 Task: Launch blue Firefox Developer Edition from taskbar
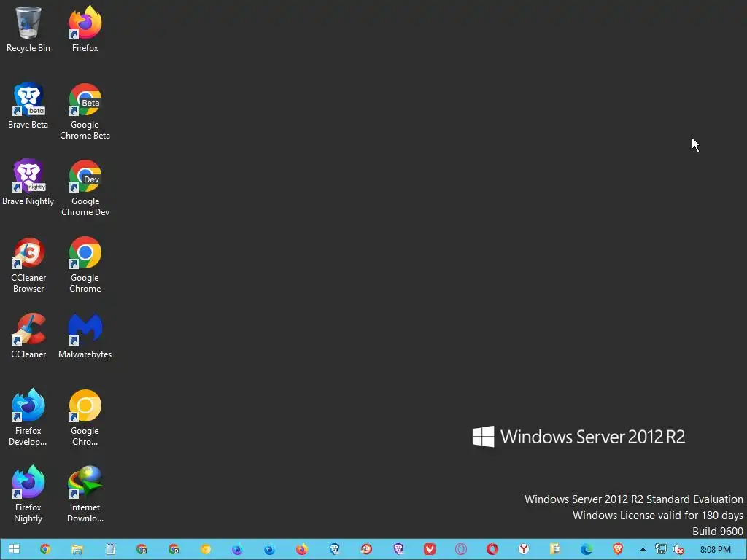click(x=269, y=550)
